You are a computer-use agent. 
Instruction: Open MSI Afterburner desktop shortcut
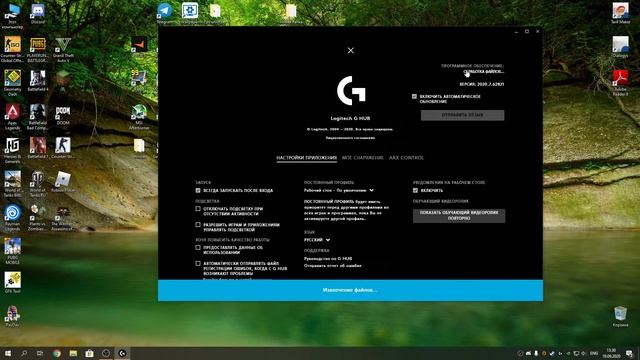click(x=139, y=117)
